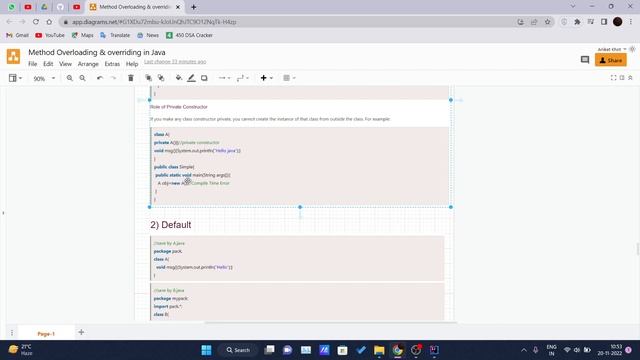Open the pages options three-dot menu
The height and width of the screenshot is (360, 640).
point(12,333)
